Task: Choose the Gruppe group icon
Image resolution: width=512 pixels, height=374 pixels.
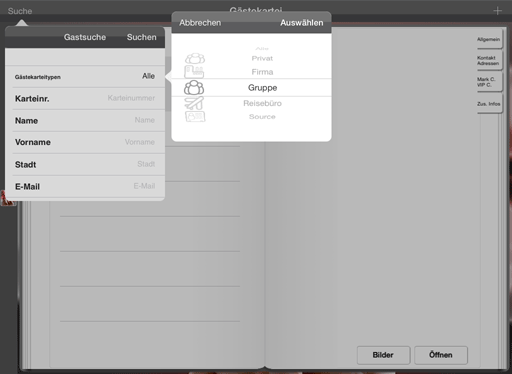Action: click(x=194, y=88)
